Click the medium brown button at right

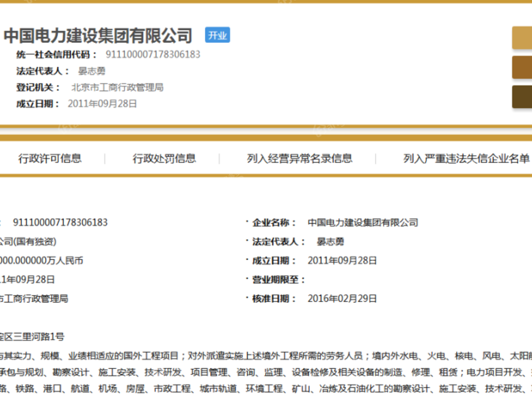click(x=522, y=67)
